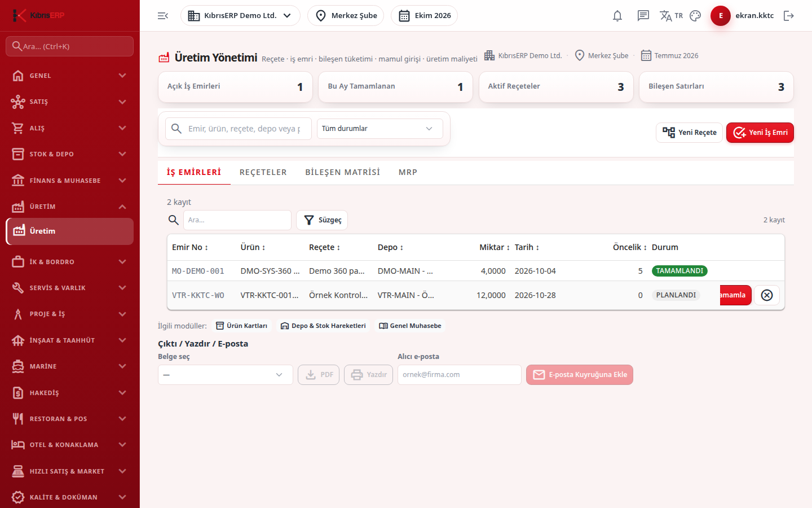Click the Açık İş Emirleri card
This screenshot has width=812, height=508.
(x=235, y=87)
